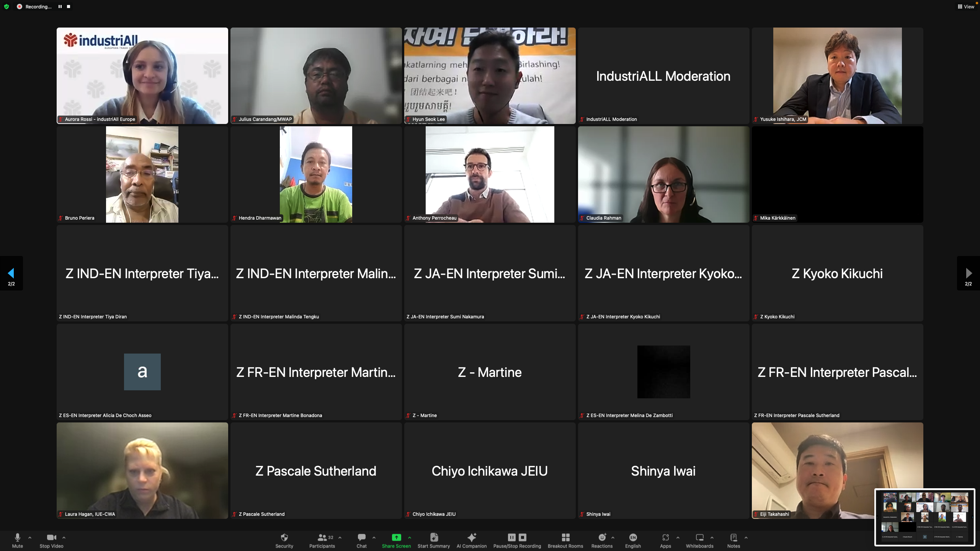Viewport: 980px width, 551px height.
Task: Mute the microphone
Action: pyautogui.click(x=17, y=540)
